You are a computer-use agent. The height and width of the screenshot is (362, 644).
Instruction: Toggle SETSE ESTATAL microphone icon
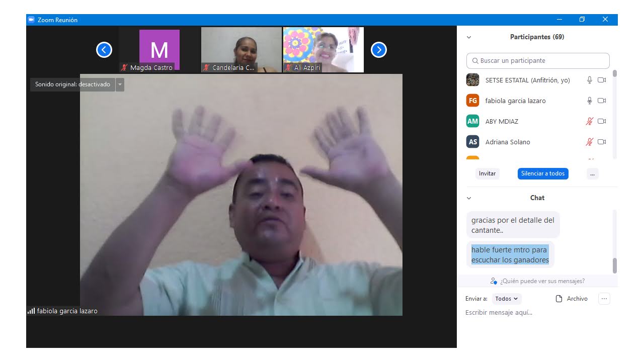coord(590,80)
